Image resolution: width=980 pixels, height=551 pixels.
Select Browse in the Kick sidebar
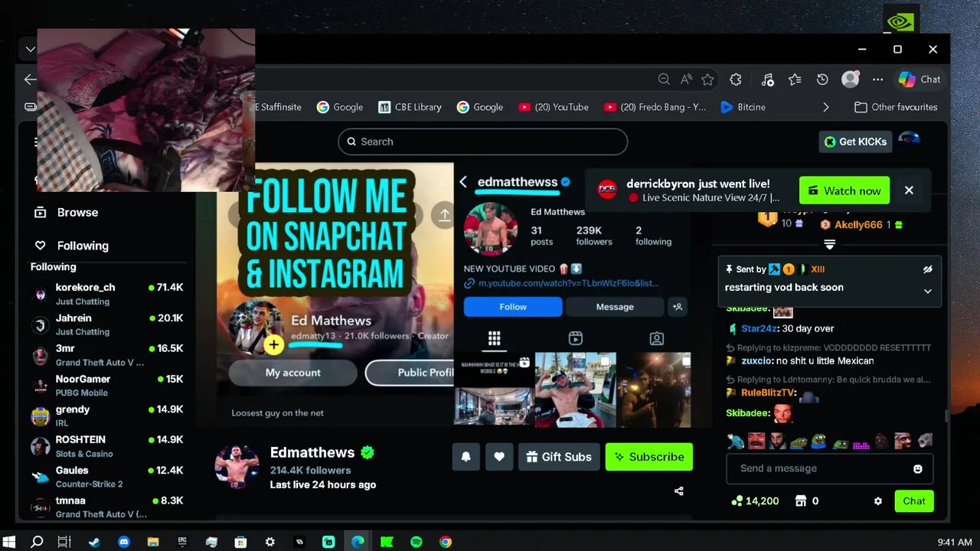coord(66,212)
